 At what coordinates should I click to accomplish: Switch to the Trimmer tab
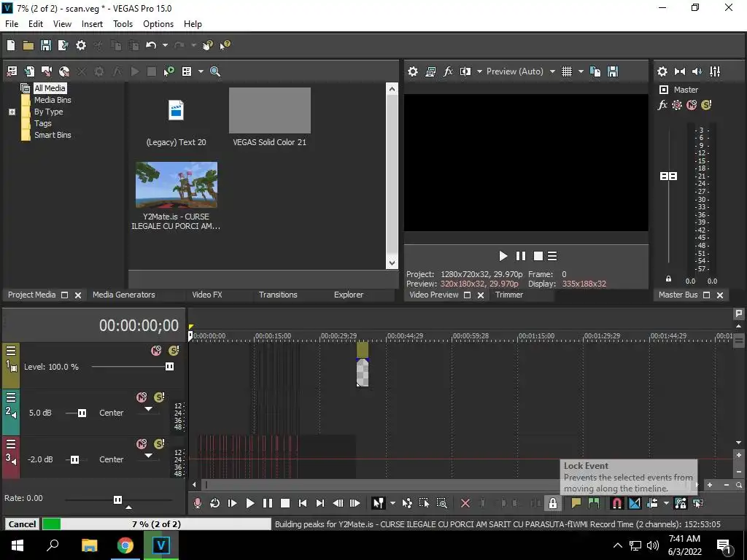[x=508, y=295]
